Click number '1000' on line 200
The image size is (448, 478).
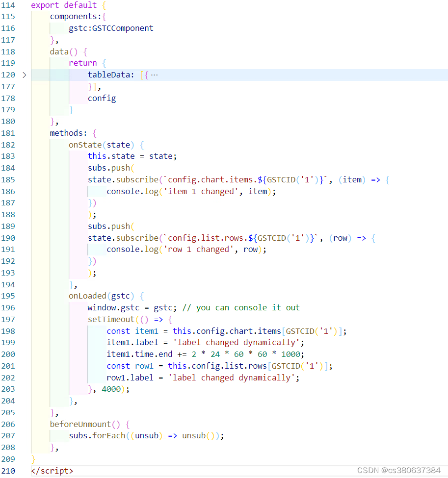pos(290,354)
